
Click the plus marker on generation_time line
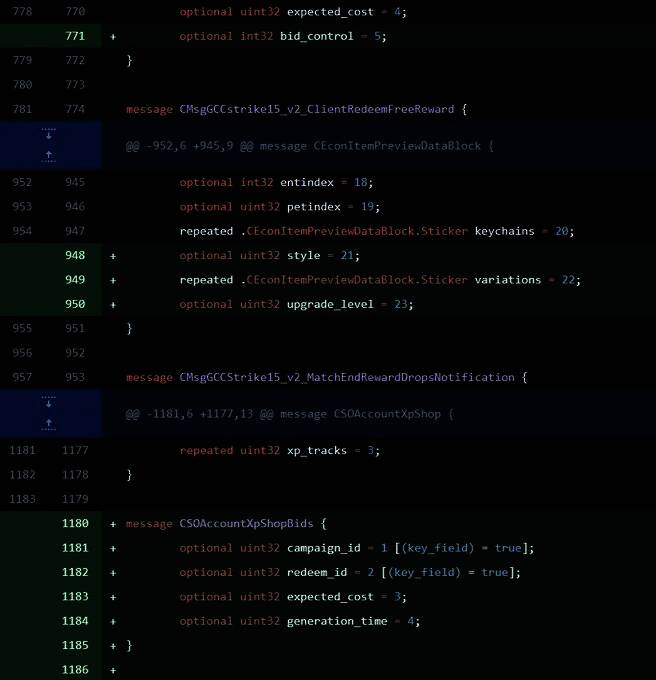pos(113,621)
